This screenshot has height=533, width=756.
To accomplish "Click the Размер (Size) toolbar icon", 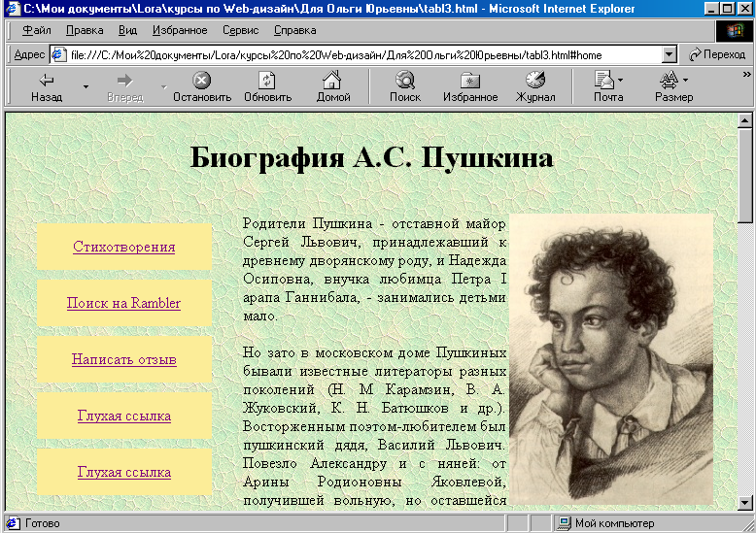I will click(670, 80).
